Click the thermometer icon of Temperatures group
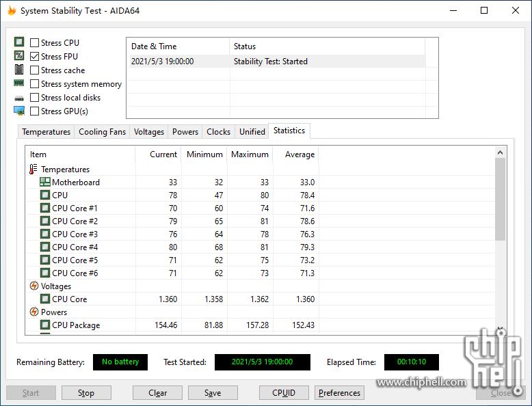This screenshot has height=406, width=532. (34, 169)
